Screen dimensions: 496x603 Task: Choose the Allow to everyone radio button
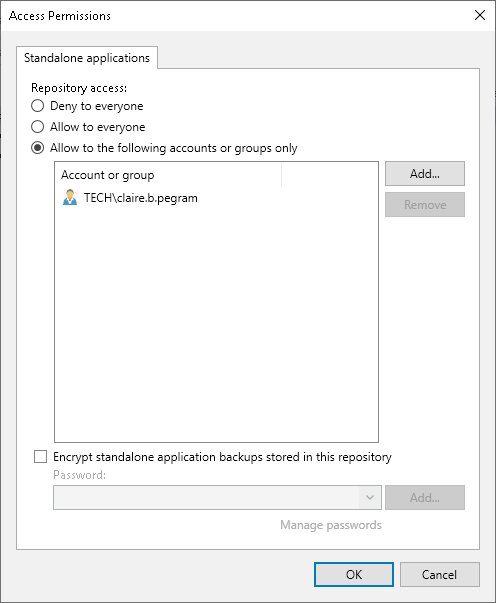click(x=37, y=127)
